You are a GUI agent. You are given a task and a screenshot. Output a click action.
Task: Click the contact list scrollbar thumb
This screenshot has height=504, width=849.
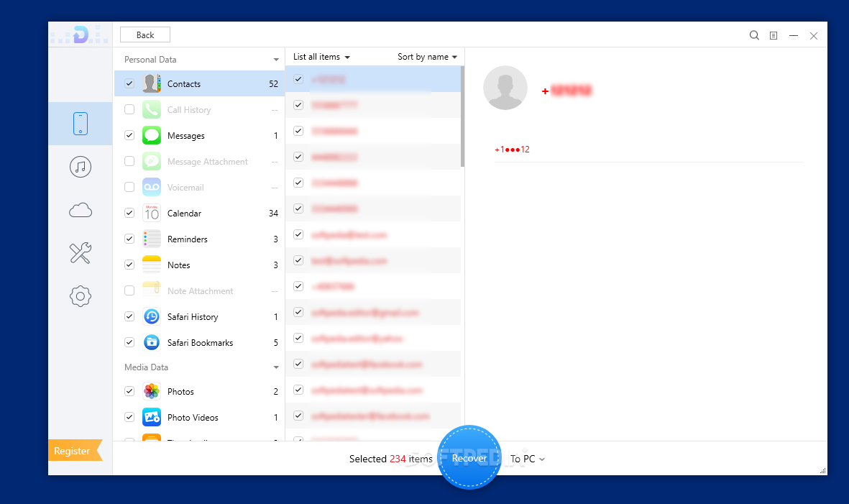(462, 116)
